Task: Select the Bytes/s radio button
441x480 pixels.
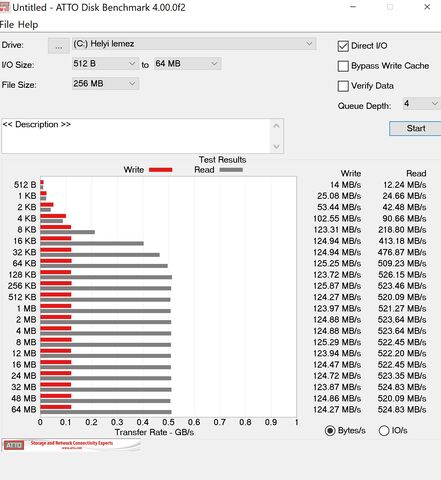Action: [x=330, y=431]
